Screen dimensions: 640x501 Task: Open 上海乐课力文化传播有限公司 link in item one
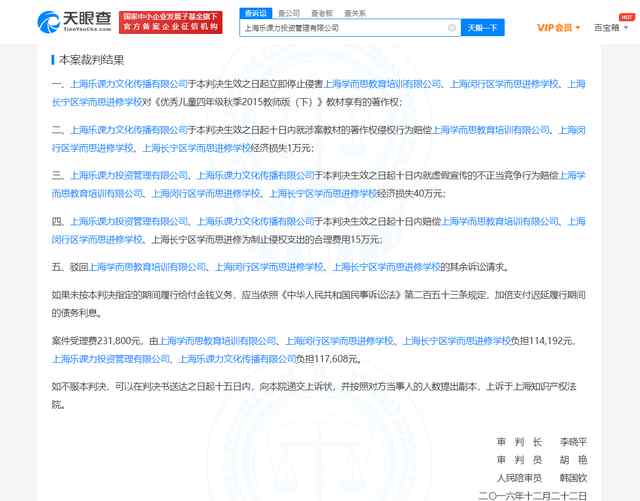pos(129,83)
